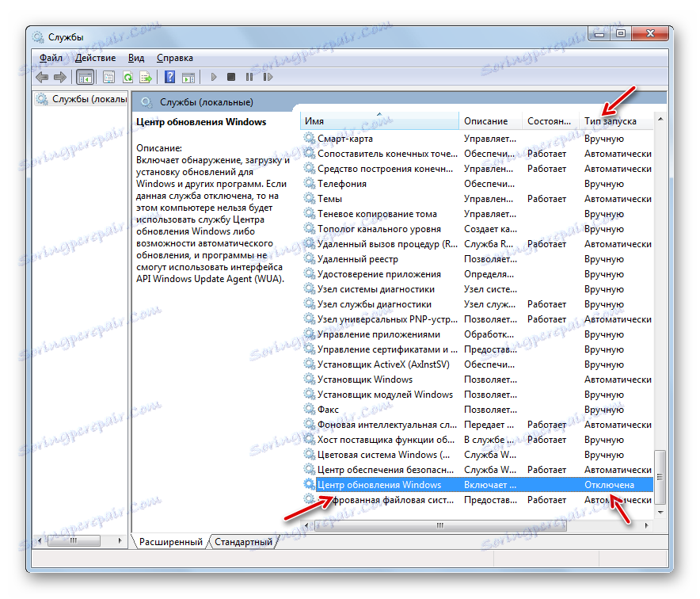Open the Файл menu
This screenshot has width=700, height=599.
click(x=51, y=58)
